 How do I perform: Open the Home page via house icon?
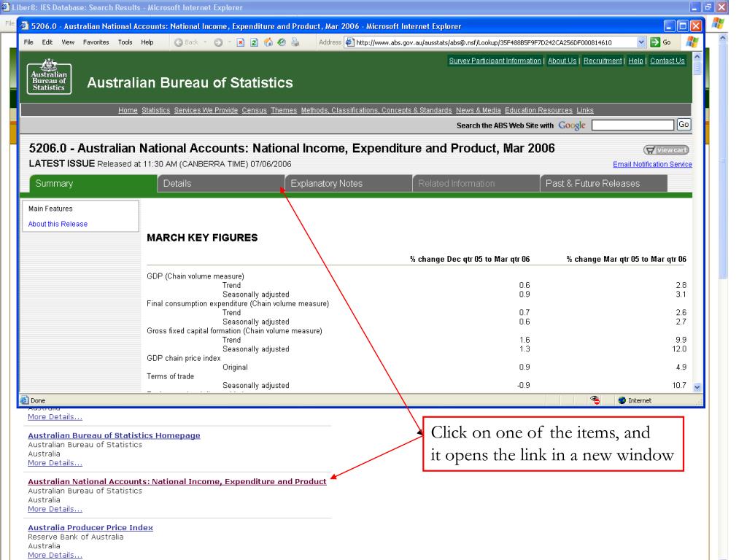(x=268, y=42)
